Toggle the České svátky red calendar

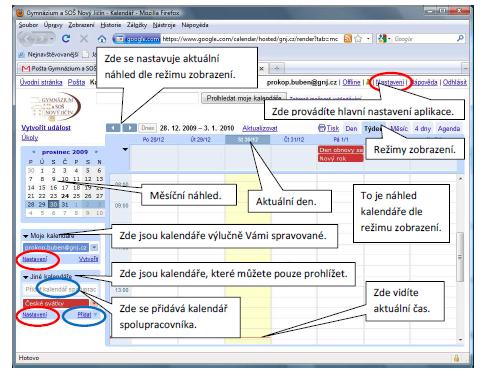[56, 303]
